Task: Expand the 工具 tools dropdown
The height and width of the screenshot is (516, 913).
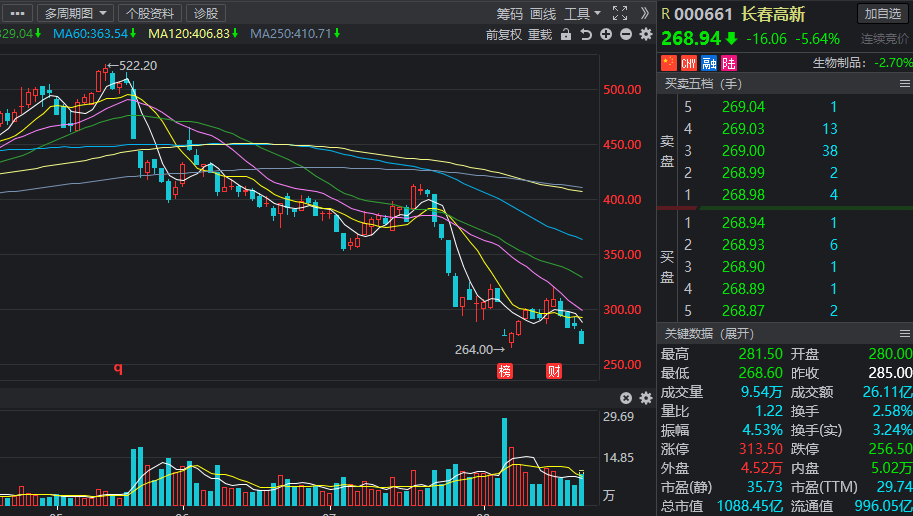Action: point(582,14)
